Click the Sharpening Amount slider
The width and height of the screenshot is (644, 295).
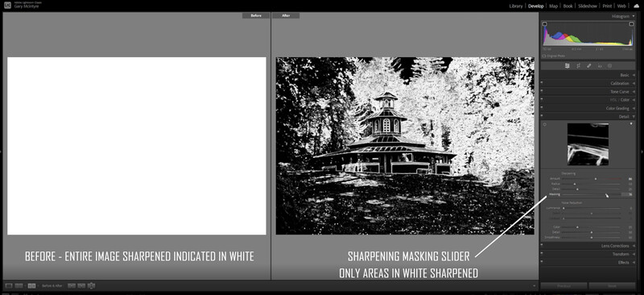click(592, 179)
